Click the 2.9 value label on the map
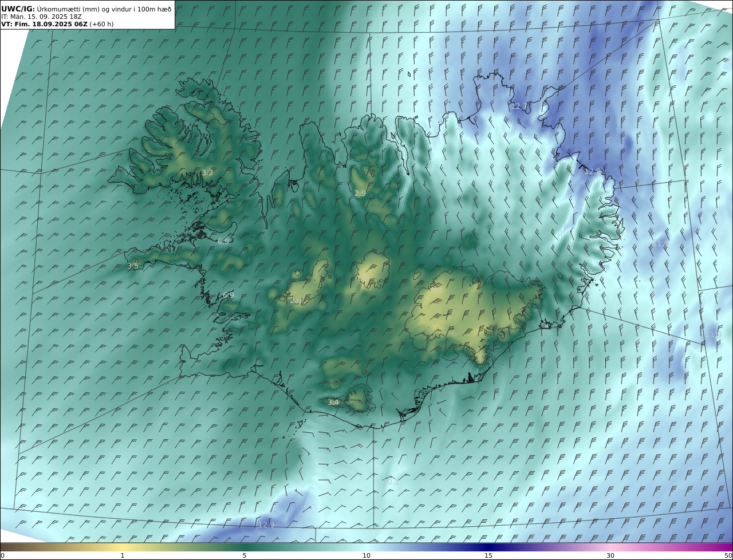Screen dimensions: 733x560 (360, 194)
